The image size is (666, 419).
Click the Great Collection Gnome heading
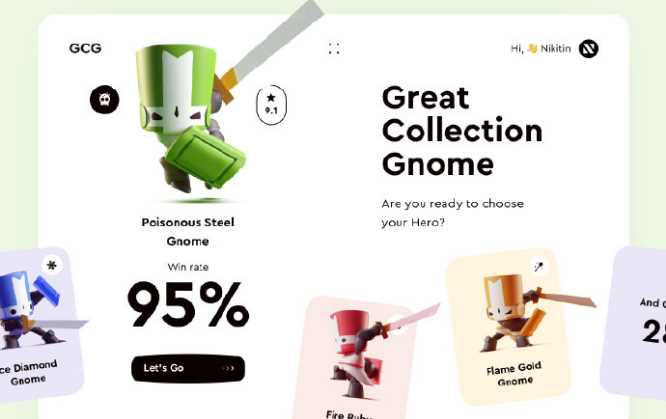coord(462,130)
